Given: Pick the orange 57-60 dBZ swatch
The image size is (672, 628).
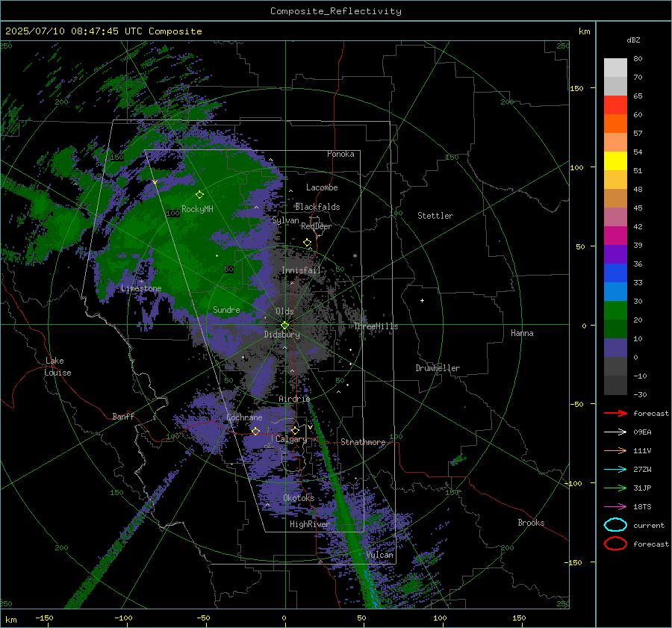Looking at the screenshot, I should tap(615, 124).
